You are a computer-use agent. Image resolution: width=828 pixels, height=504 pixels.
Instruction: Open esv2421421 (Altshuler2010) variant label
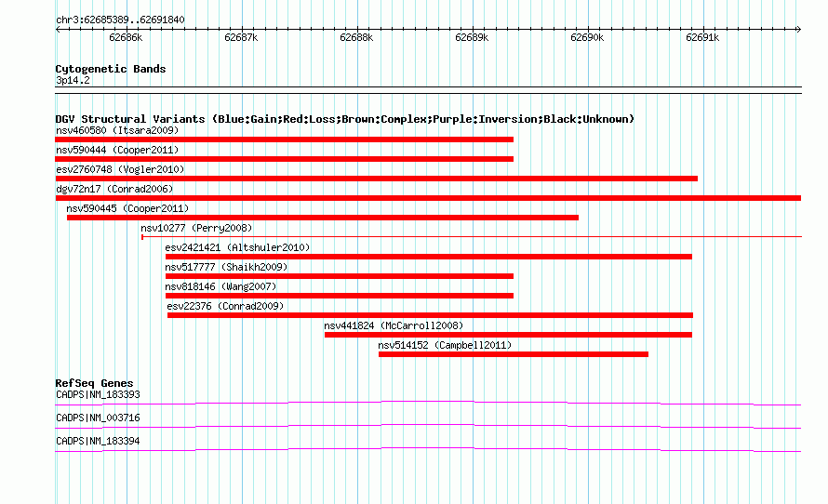click(x=237, y=247)
